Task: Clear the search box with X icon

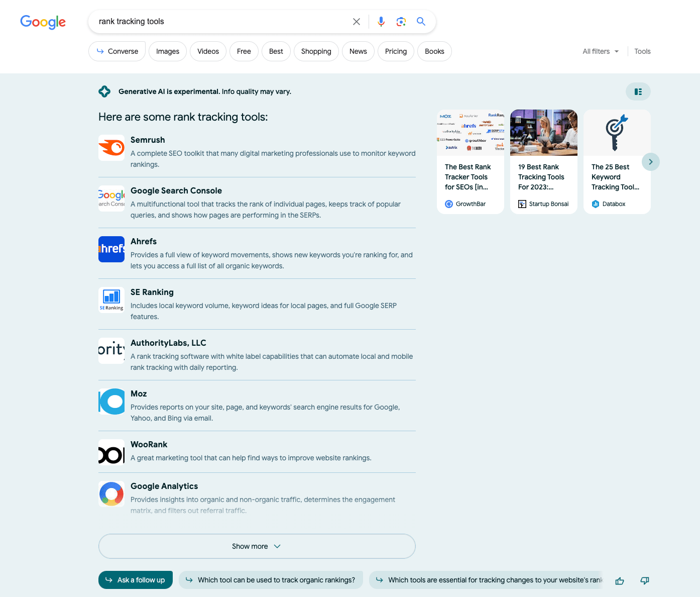Action: pos(357,22)
